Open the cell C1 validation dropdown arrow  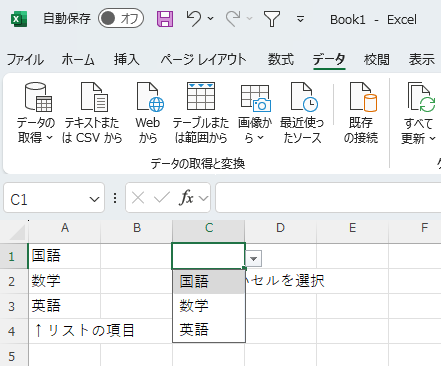pos(254,259)
